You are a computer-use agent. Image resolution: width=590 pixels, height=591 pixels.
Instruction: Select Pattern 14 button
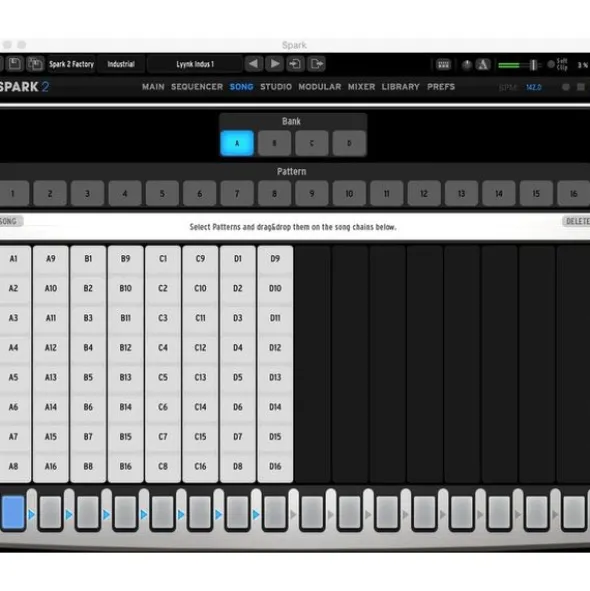pos(499,194)
